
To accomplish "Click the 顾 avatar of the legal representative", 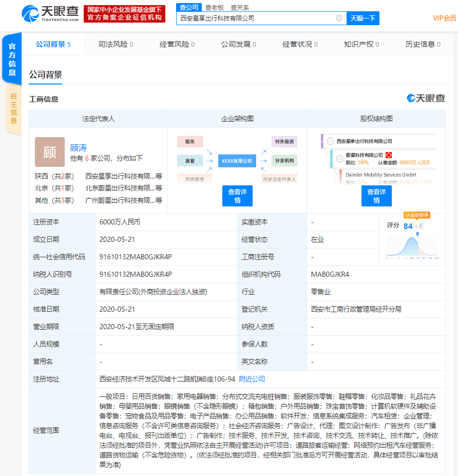I will click(50, 152).
